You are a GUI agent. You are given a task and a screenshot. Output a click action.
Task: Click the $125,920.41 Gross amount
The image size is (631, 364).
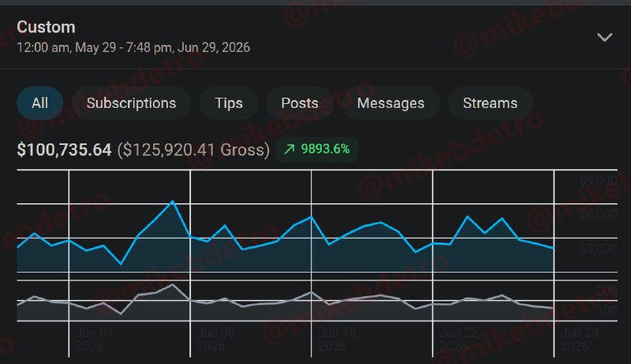(x=193, y=150)
